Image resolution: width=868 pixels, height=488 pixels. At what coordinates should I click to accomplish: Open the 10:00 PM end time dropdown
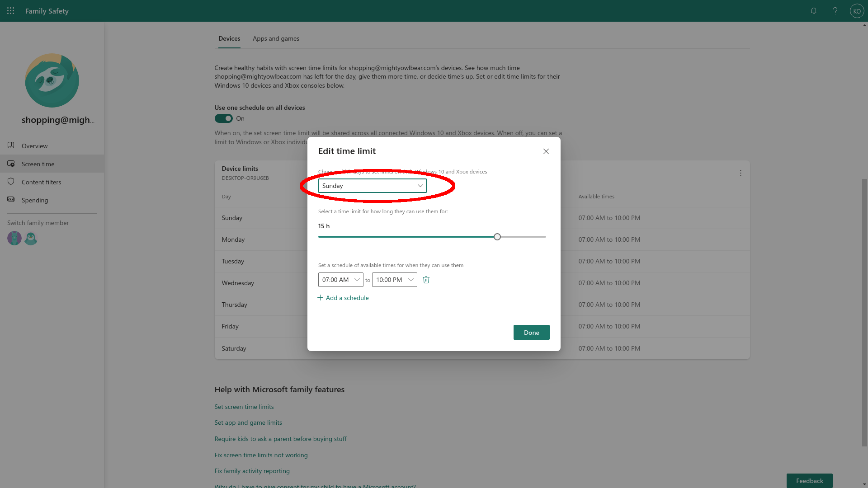[395, 280]
